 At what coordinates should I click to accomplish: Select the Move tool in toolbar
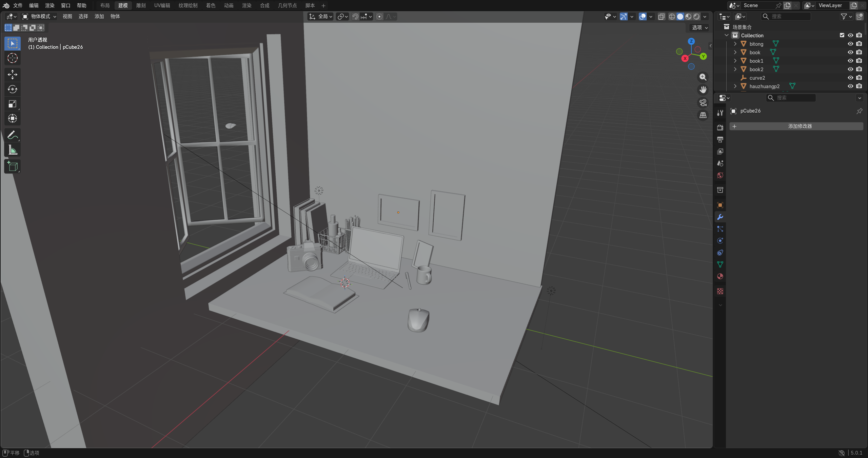(13, 75)
